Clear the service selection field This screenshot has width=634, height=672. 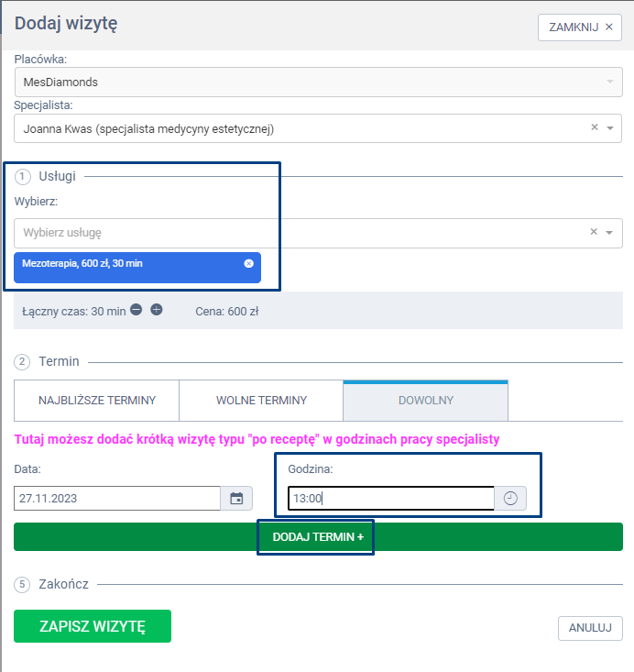(594, 232)
